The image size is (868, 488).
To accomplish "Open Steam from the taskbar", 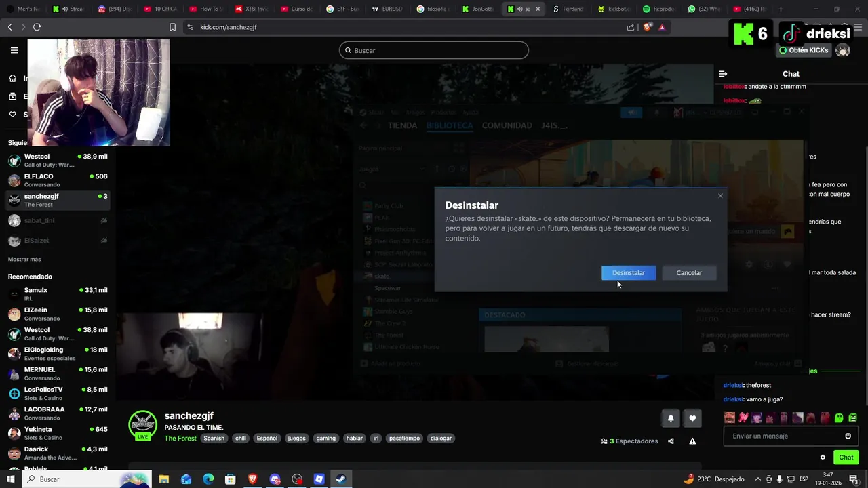I will (341, 479).
